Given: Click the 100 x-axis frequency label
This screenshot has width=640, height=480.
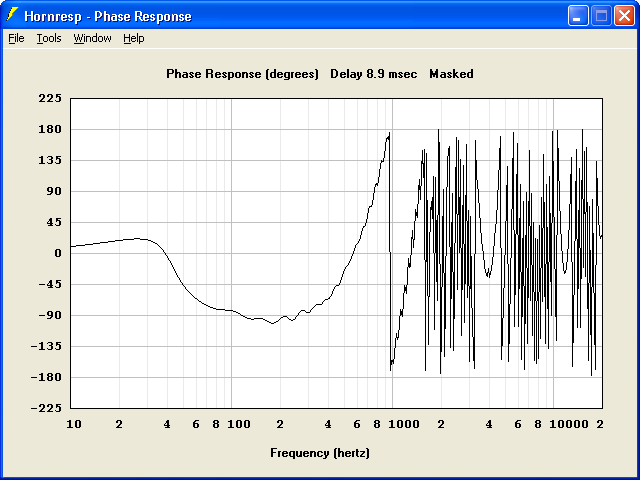Looking at the screenshot, I should pos(239,424).
